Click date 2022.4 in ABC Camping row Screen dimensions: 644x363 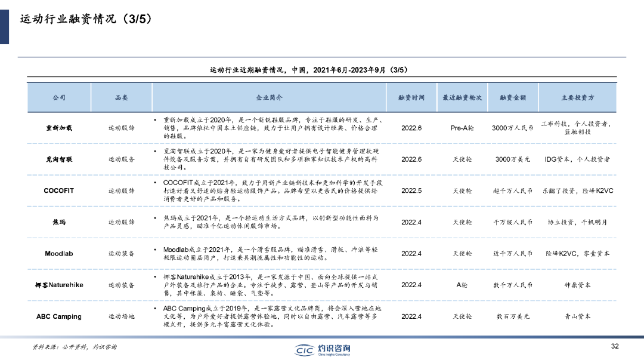(411, 316)
